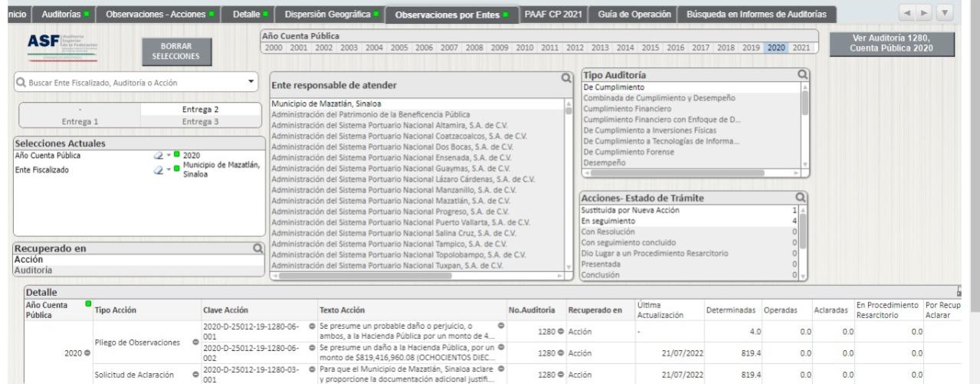Select En seguimiento status

(690, 221)
